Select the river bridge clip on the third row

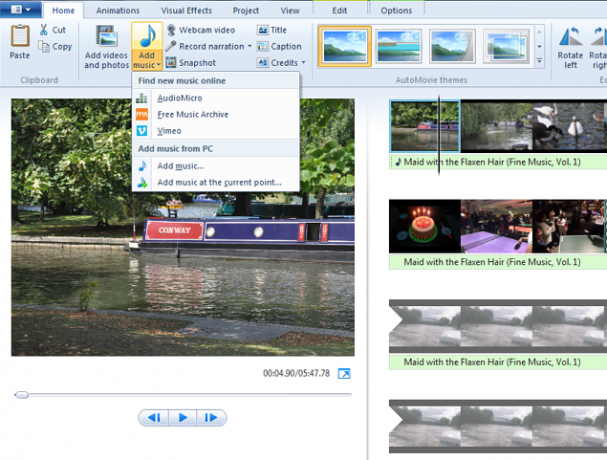tap(498, 326)
